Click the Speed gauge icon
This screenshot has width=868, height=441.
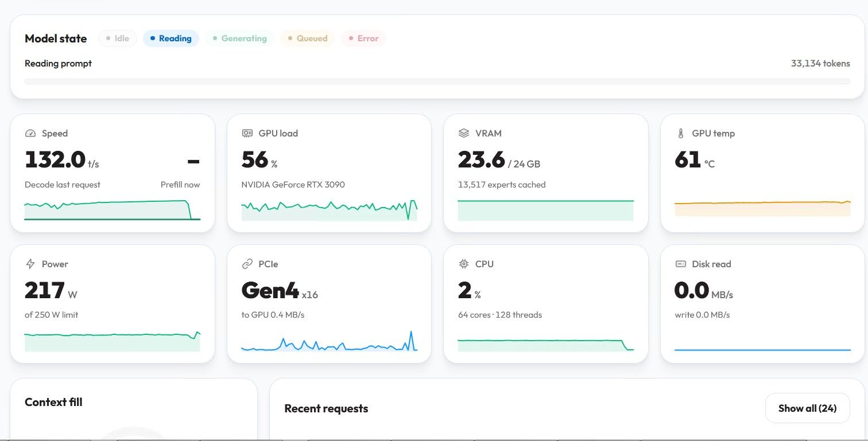point(30,134)
